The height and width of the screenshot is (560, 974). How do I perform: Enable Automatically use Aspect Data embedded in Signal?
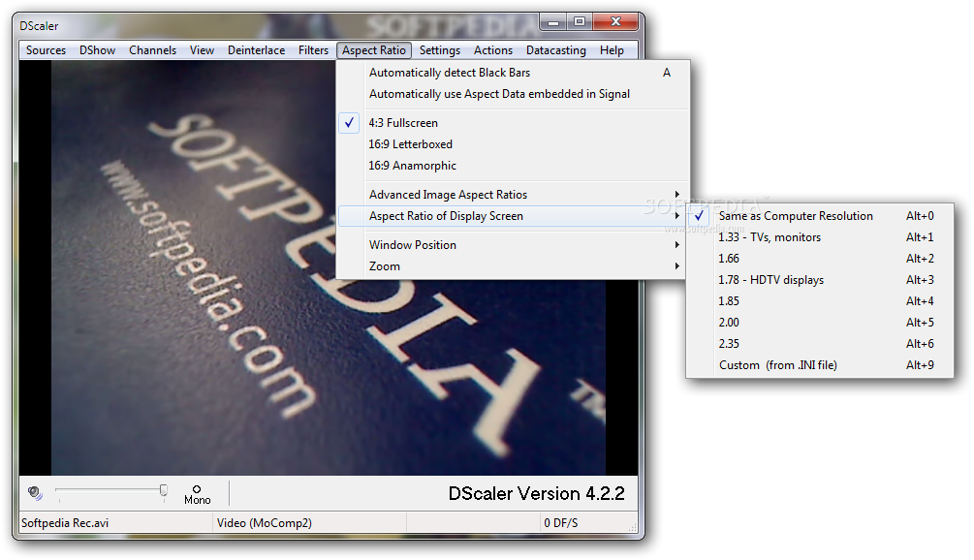coord(513,94)
